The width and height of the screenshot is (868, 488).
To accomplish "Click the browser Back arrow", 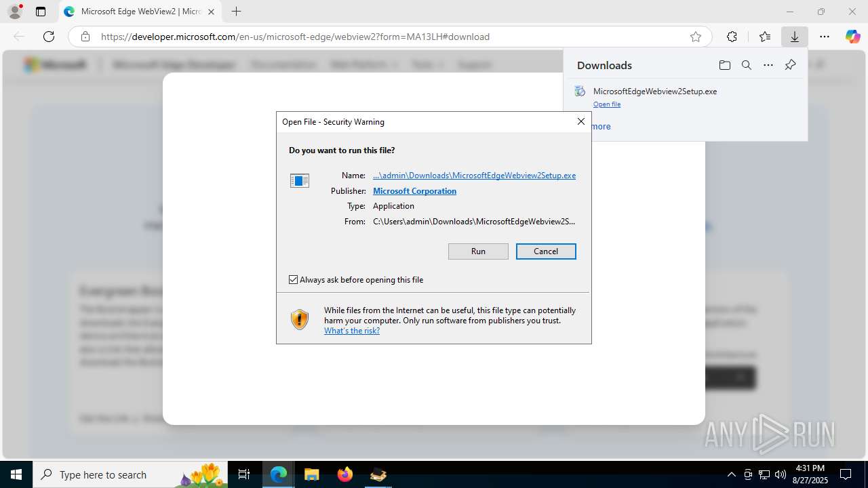I will pyautogui.click(x=19, y=37).
